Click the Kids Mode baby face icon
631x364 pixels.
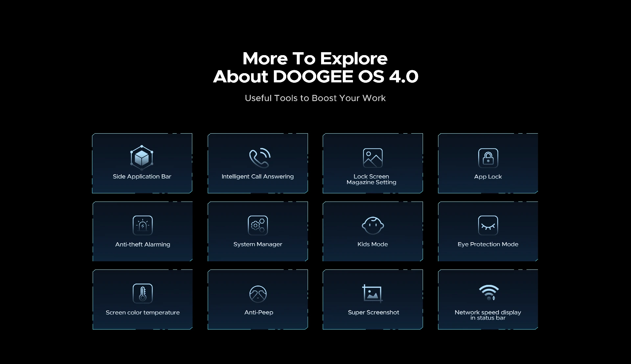coord(373,225)
